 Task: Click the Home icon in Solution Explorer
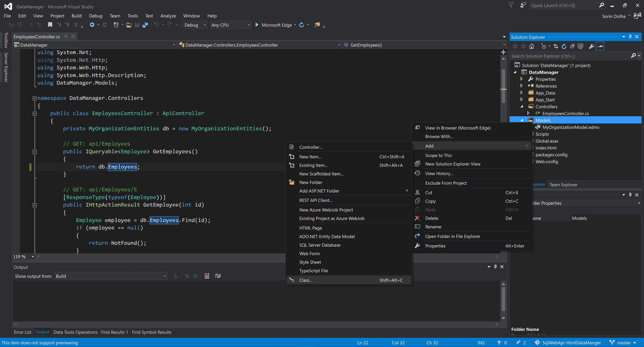click(x=531, y=46)
